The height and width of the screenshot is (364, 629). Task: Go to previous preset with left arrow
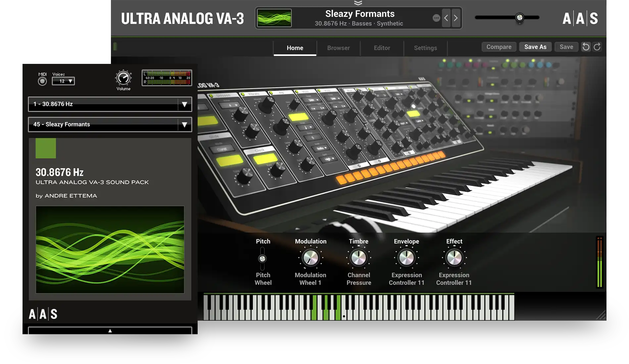pos(446,18)
